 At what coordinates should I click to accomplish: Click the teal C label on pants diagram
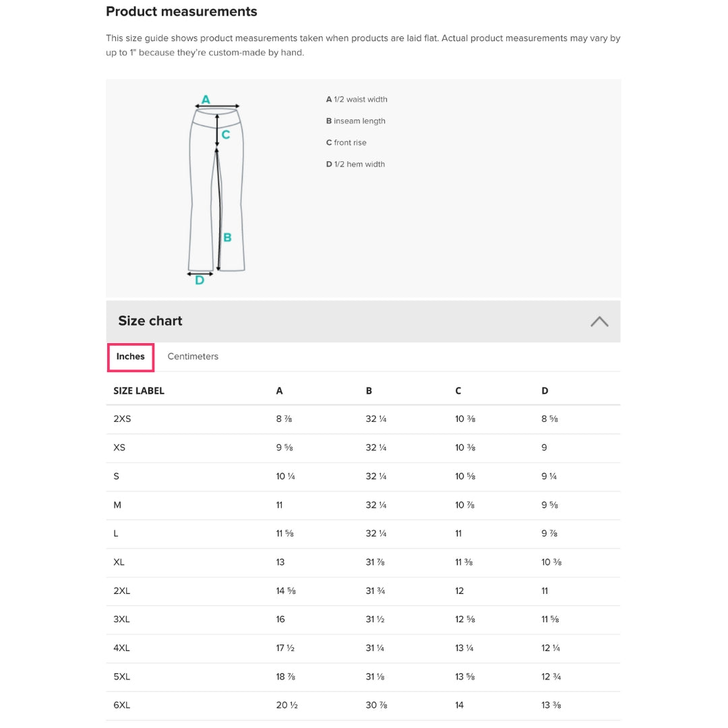point(226,135)
